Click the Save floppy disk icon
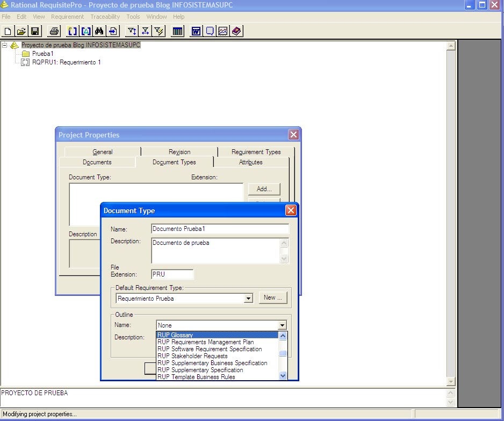The image size is (504, 421). pyautogui.click(x=35, y=31)
